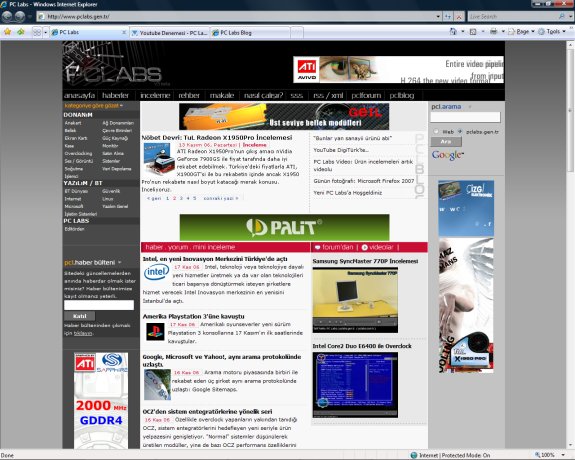Image resolution: width=575 pixels, height=460 pixels.
Task: Click the Ara search button
Action: (446, 142)
